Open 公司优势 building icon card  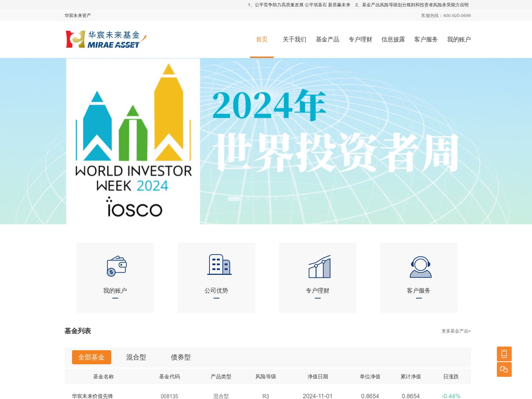pyautogui.click(x=216, y=277)
